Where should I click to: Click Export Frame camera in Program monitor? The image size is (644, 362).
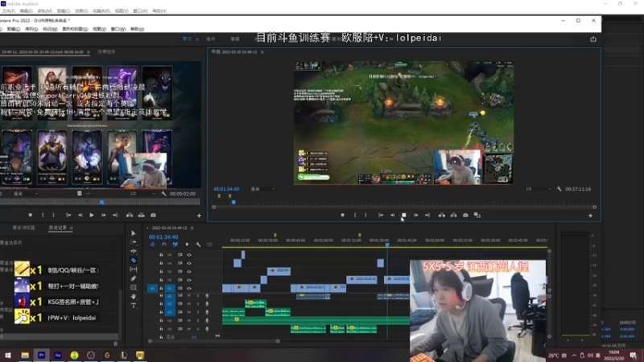[465, 215]
